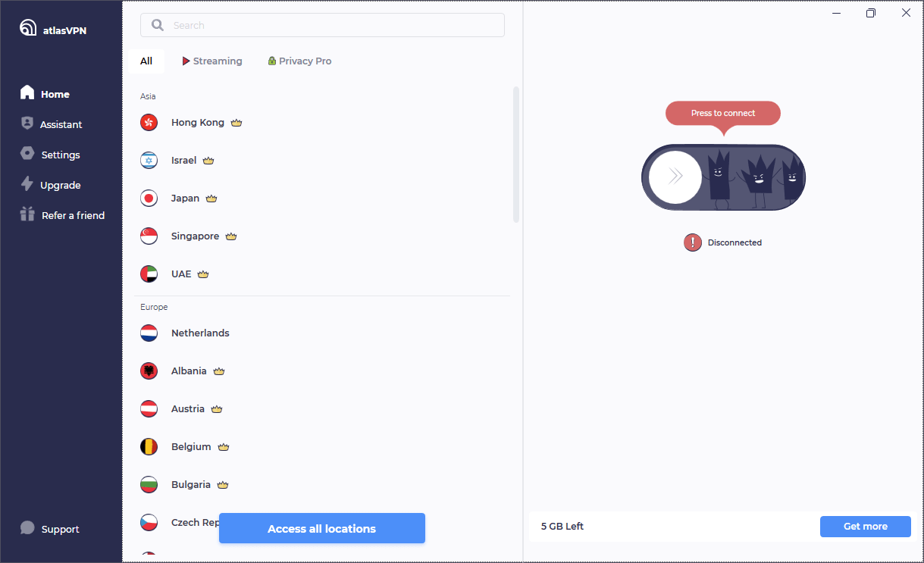Select the Japan flag icon
The width and height of the screenshot is (924, 563).
[x=149, y=198]
